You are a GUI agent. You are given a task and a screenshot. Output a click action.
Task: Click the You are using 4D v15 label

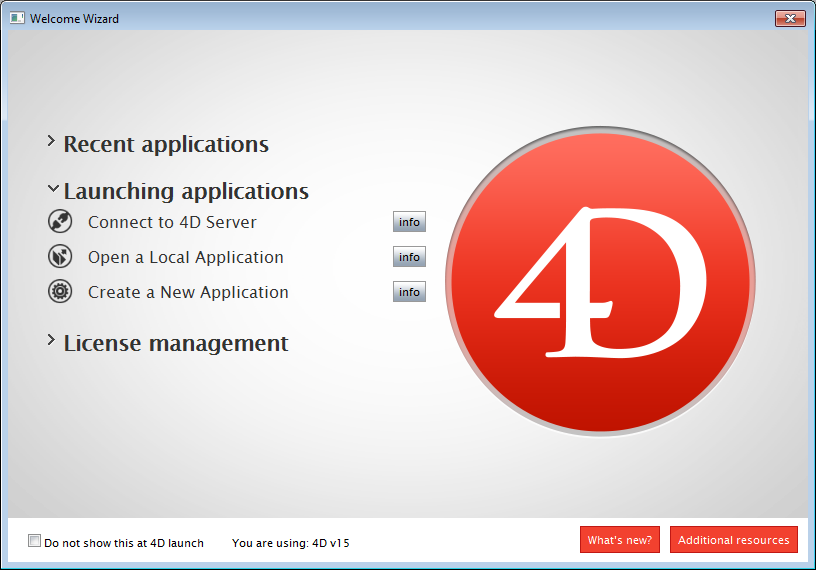290,543
